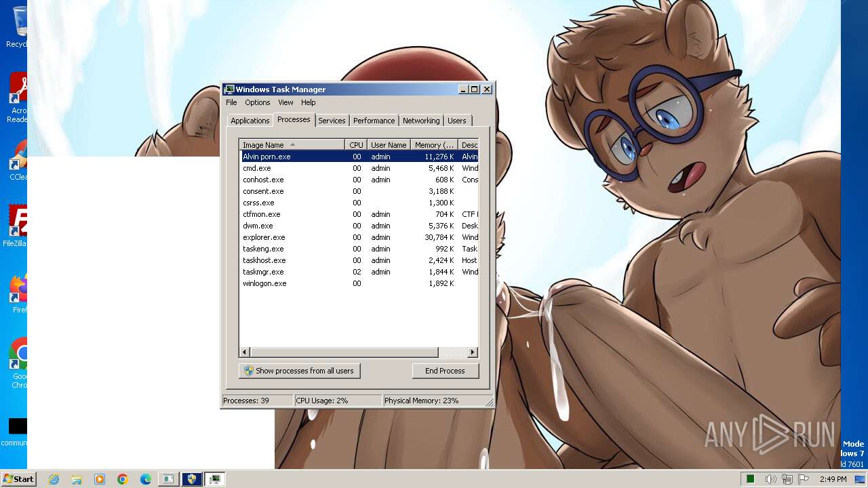This screenshot has width=868, height=488.
Task: Select the CCleaner desktop shortcut
Action: tap(19, 160)
